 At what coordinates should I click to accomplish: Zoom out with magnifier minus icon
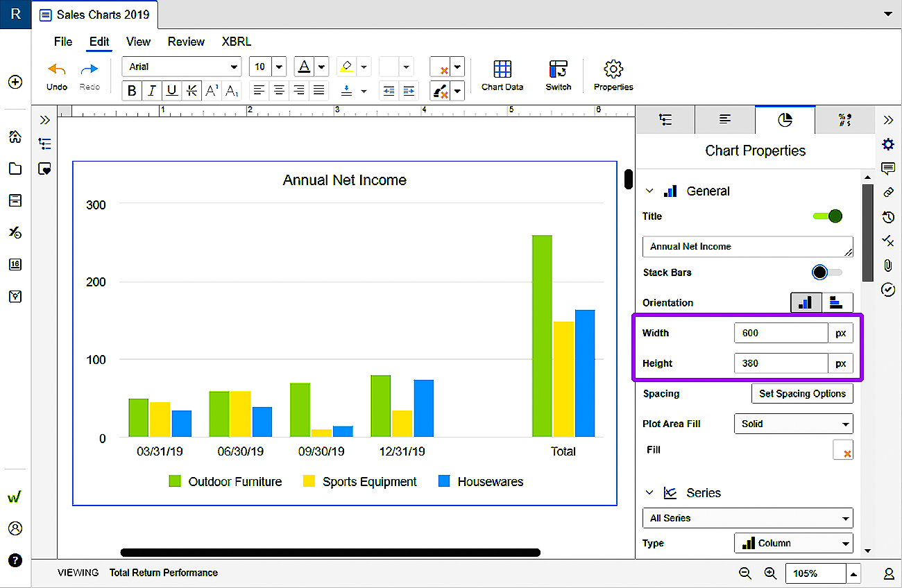745,573
